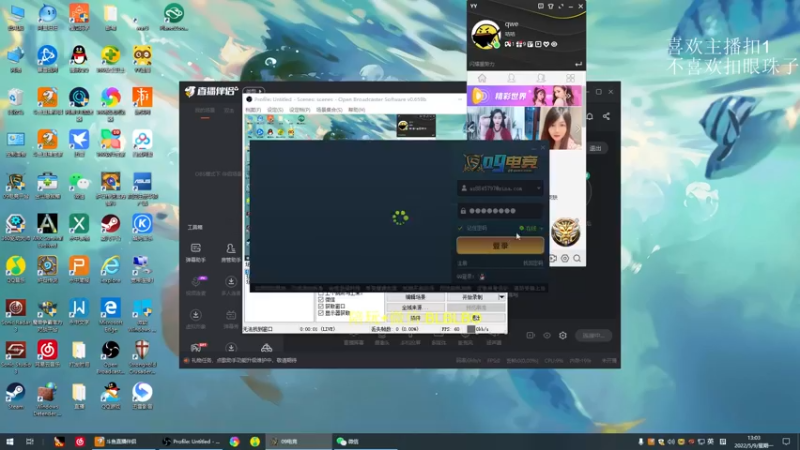This screenshot has width=800, height=450.
Task: Click the video camera icon at YY bottom
Action: click(553, 259)
